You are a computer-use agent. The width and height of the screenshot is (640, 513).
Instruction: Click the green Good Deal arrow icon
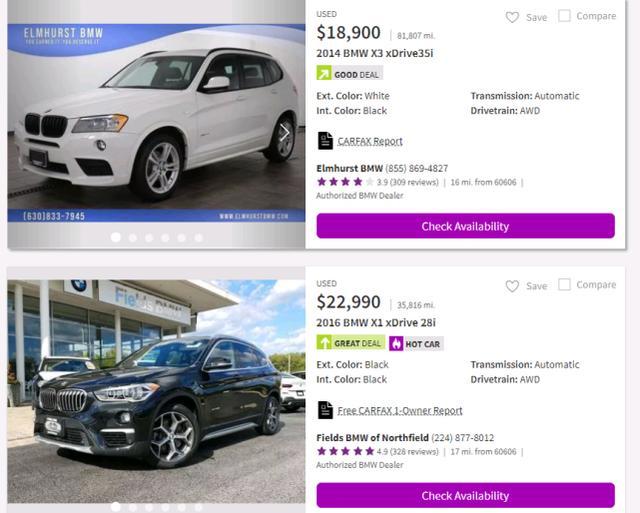coord(324,74)
